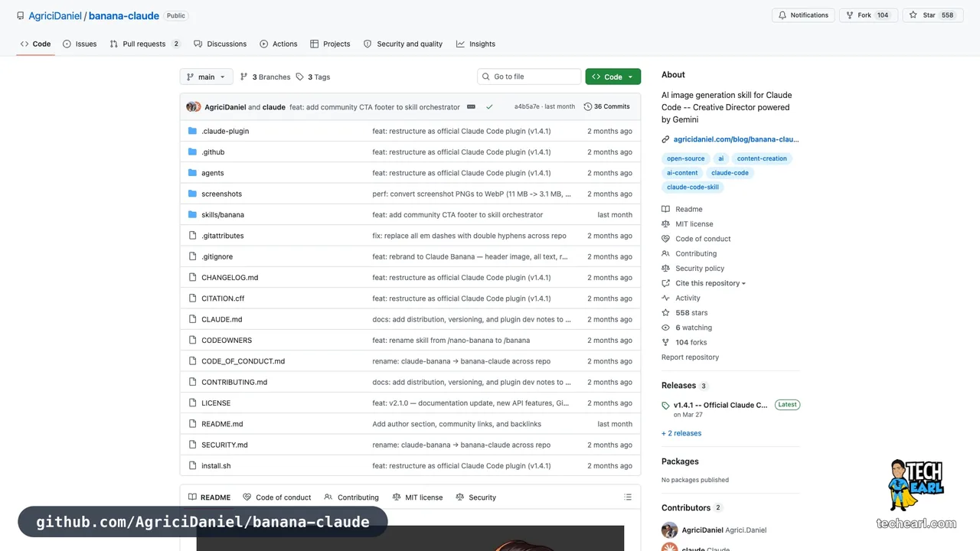Click the Notifications bell button
Image resolution: width=980 pixels, height=551 pixels.
point(803,15)
